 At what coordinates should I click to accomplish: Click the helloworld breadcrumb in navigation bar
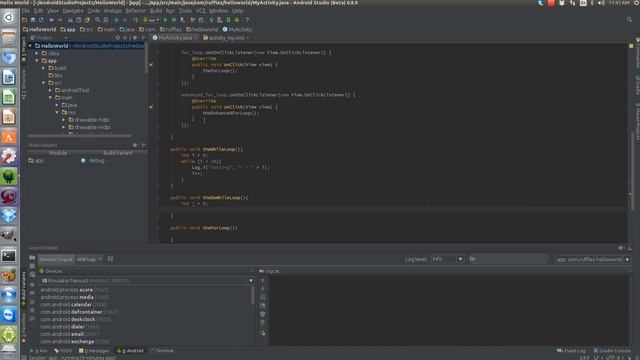click(x=202, y=29)
